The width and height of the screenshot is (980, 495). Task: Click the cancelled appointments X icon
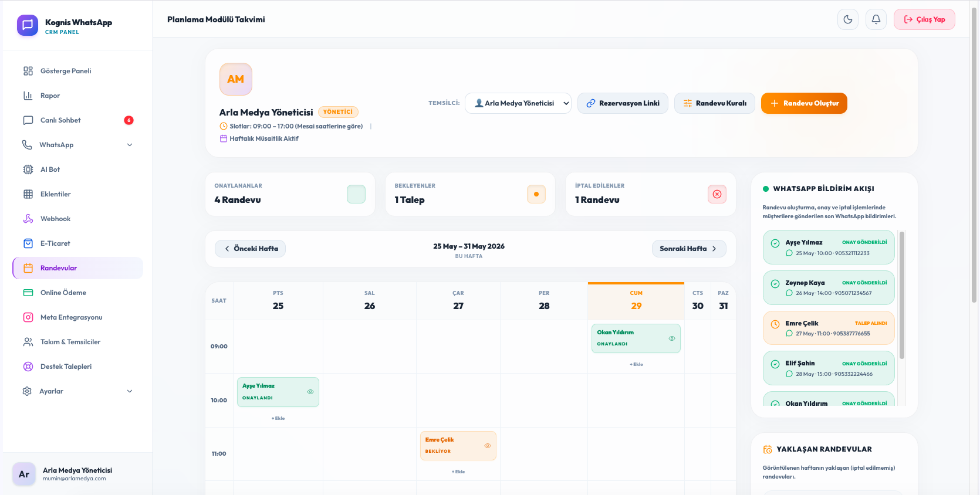(717, 194)
